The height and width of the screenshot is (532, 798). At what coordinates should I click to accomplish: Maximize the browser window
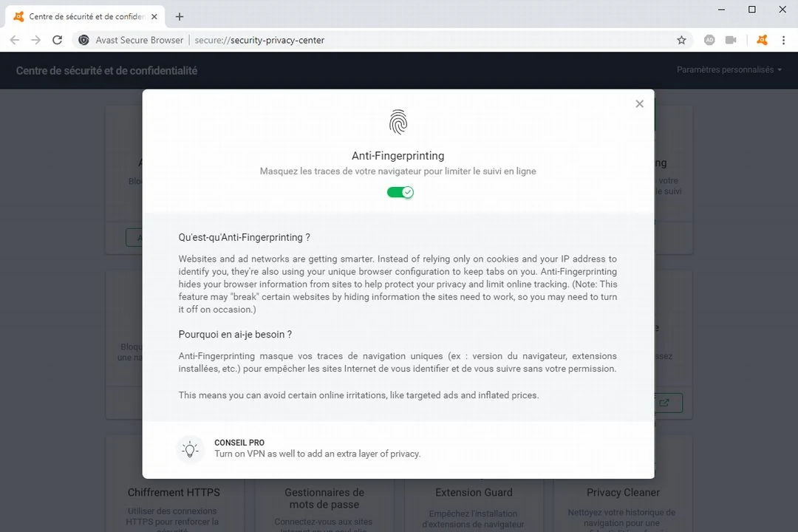coord(751,10)
